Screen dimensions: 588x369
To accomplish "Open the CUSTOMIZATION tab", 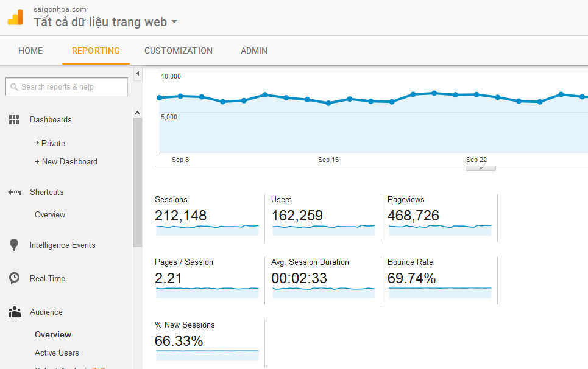I will pos(178,51).
